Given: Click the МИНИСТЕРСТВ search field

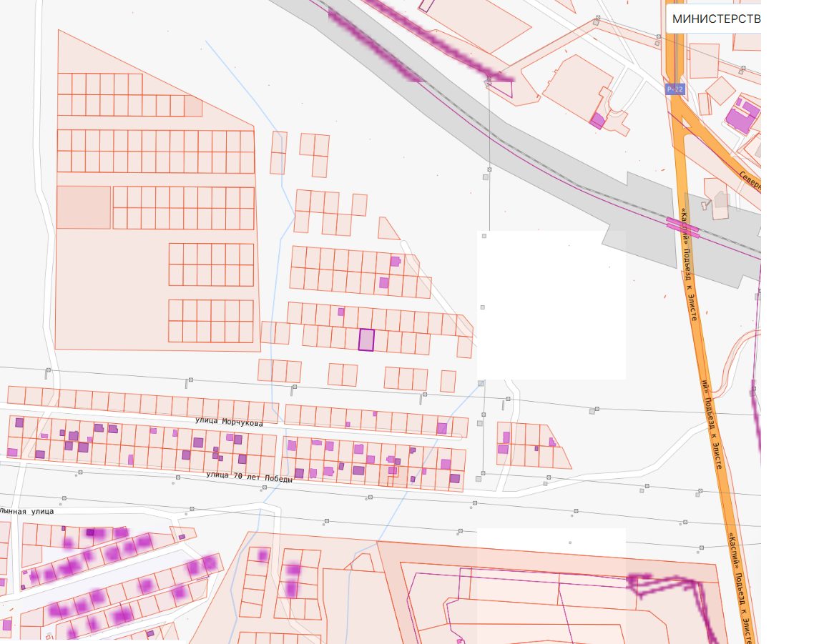Looking at the screenshot, I should (714, 19).
